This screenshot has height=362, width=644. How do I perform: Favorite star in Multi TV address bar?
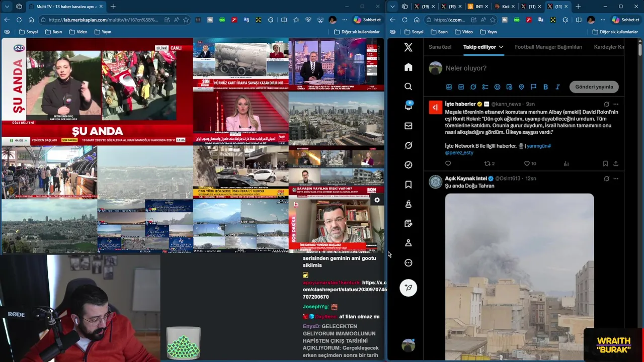(186, 20)
